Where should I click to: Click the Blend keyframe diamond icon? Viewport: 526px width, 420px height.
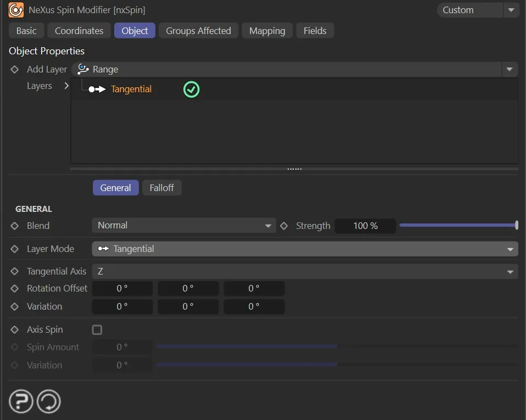click(15, 226)
